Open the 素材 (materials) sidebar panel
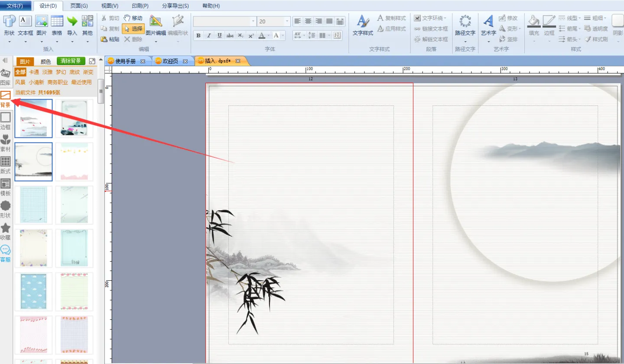The image size is (624, 364). pyautogui.click(x=6, y=143)
